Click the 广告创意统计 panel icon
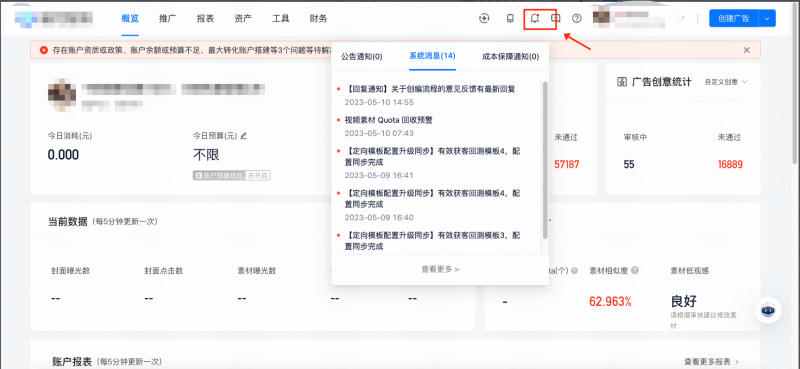800x369 pixels. click(621, 82)
